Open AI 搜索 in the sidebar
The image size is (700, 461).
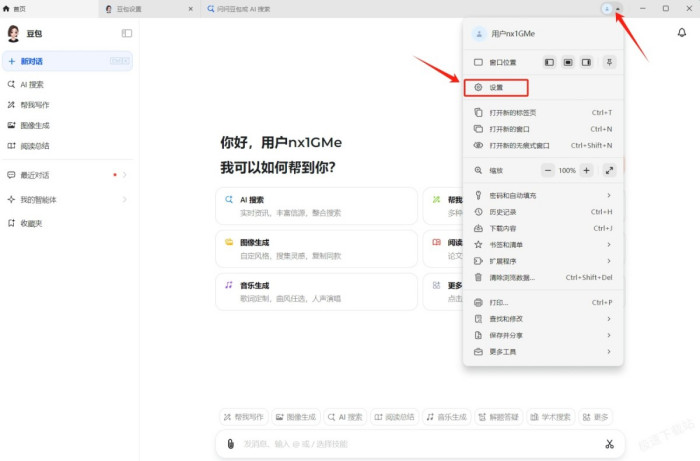[67, 84]
